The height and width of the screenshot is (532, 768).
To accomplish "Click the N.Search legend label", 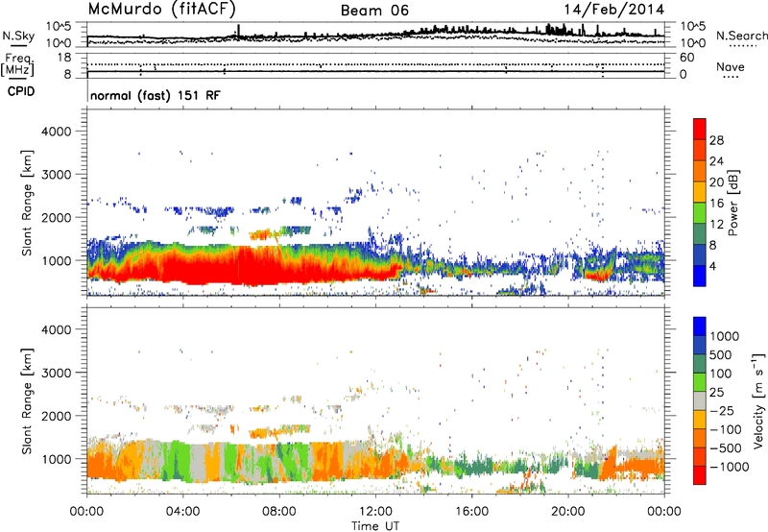I will (741, 36).
